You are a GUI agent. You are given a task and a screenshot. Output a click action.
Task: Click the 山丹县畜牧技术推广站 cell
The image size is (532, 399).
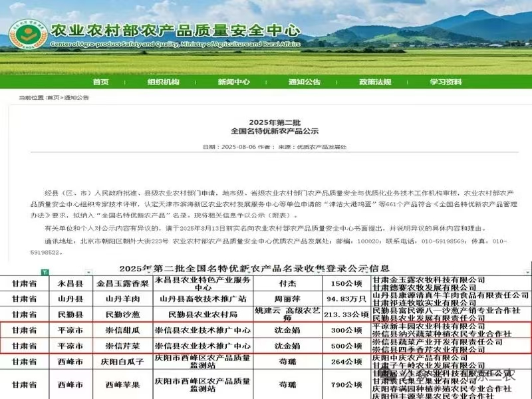point(203,299)
